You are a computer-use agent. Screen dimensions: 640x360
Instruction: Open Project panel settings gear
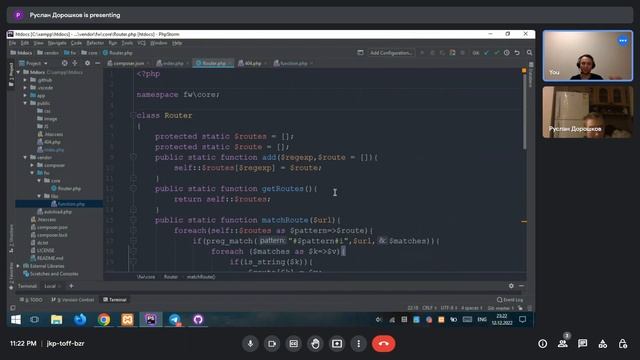point(87,63)
